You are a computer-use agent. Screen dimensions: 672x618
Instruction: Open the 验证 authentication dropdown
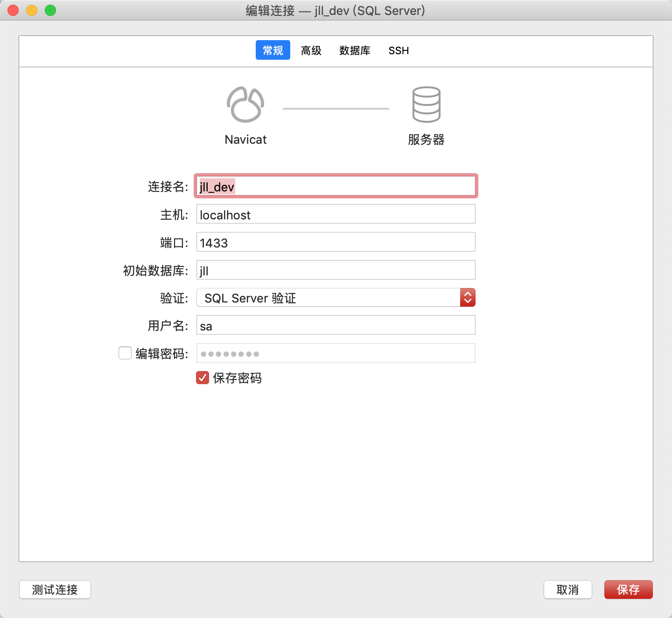336,298
